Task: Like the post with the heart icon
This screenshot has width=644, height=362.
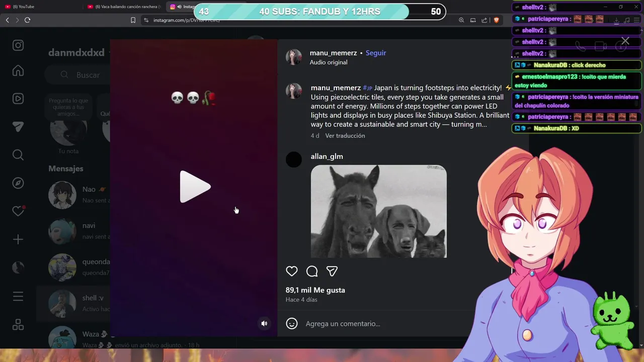Action: [292, 271]
